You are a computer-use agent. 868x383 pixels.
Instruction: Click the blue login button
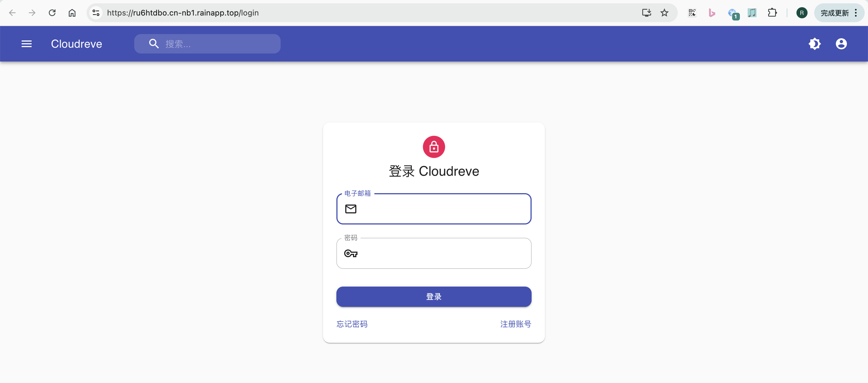tap(434, 297)
